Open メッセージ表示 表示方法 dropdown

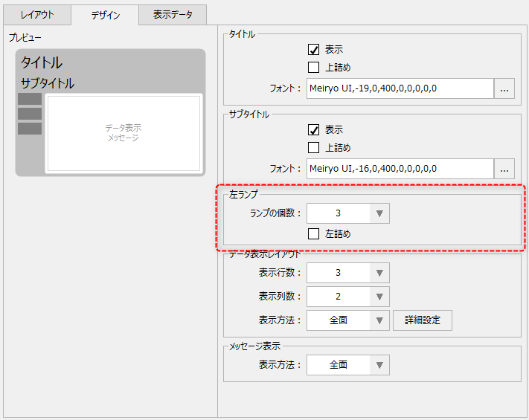click(x=348, y=365)
